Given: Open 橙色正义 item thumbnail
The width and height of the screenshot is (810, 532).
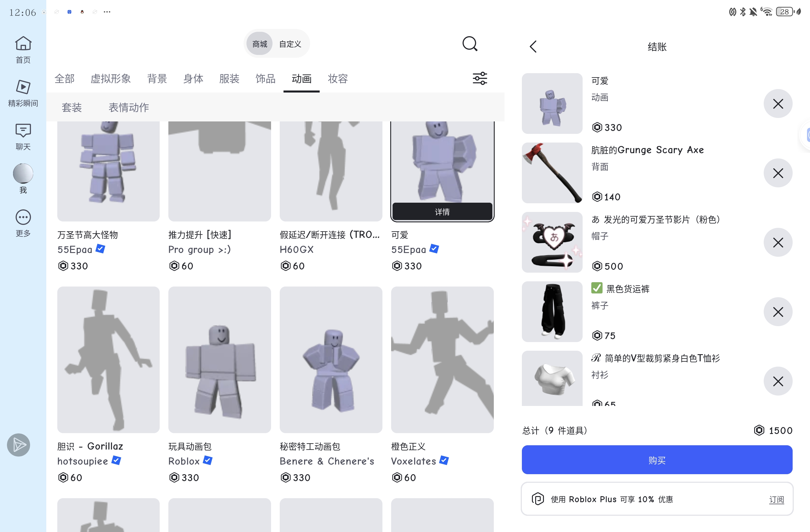Looking at the screenshot, I should click(x=442, y=360).
